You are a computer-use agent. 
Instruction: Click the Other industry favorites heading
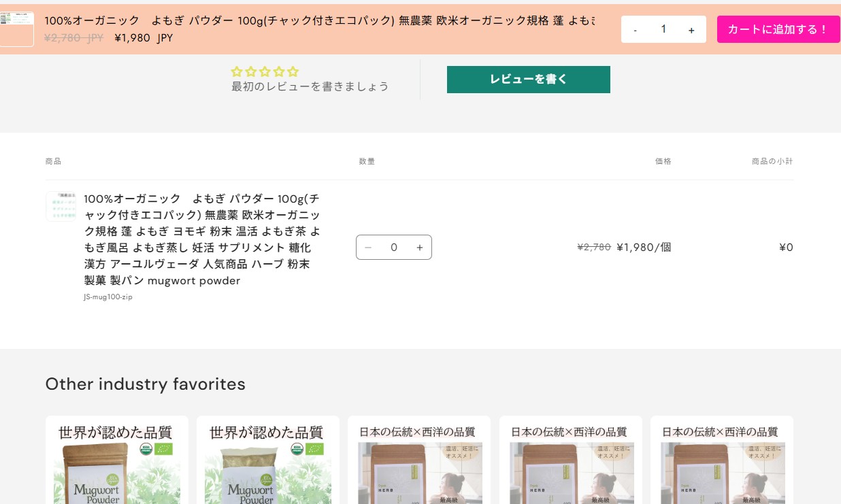[146, 384]
